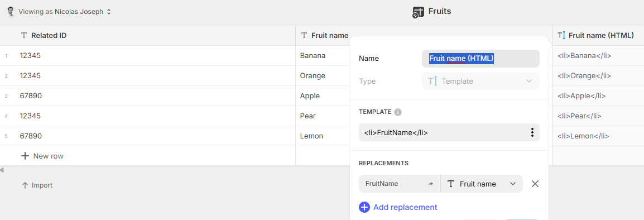This screenshot has height=220, width=644.
Task: Click the Fruit name (HTML) template column icon
Action: point(561,35)
